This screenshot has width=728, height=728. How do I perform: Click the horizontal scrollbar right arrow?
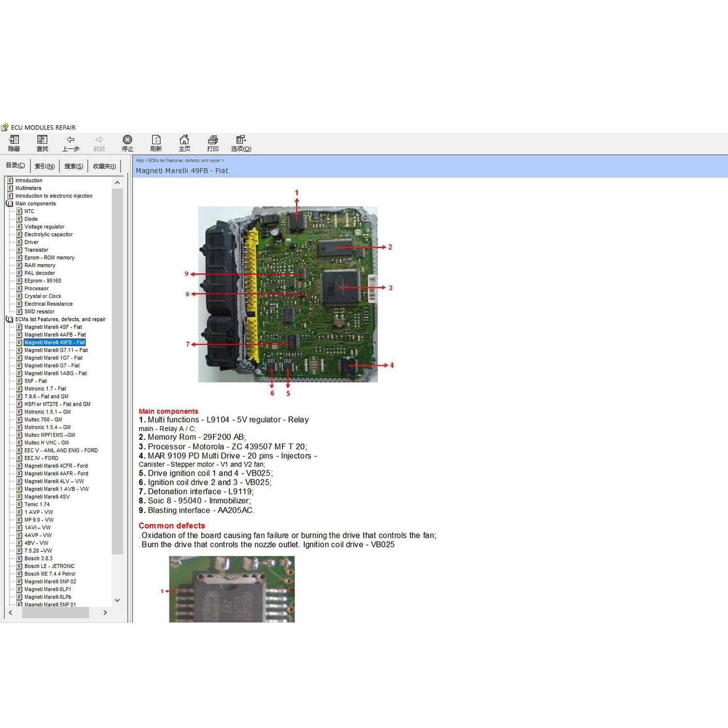tap(105, 612)
